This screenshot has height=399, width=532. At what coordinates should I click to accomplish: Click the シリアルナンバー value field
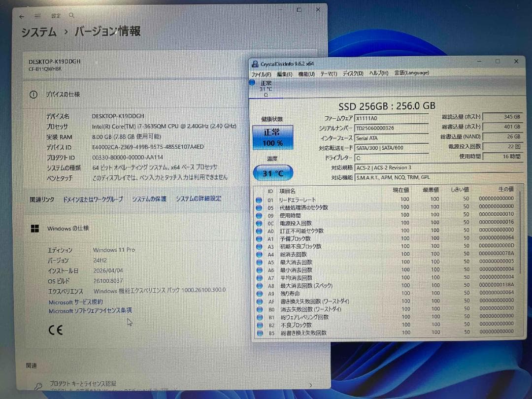click(391, 128)
